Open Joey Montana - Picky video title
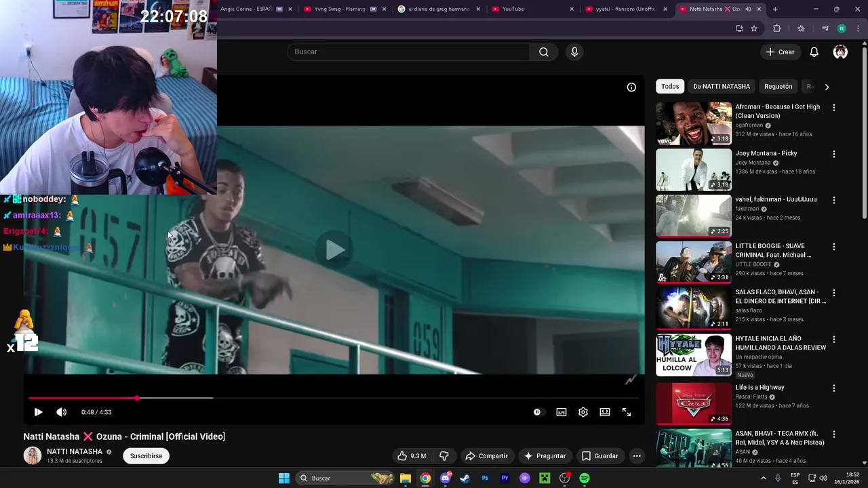 tap(766, 154)
